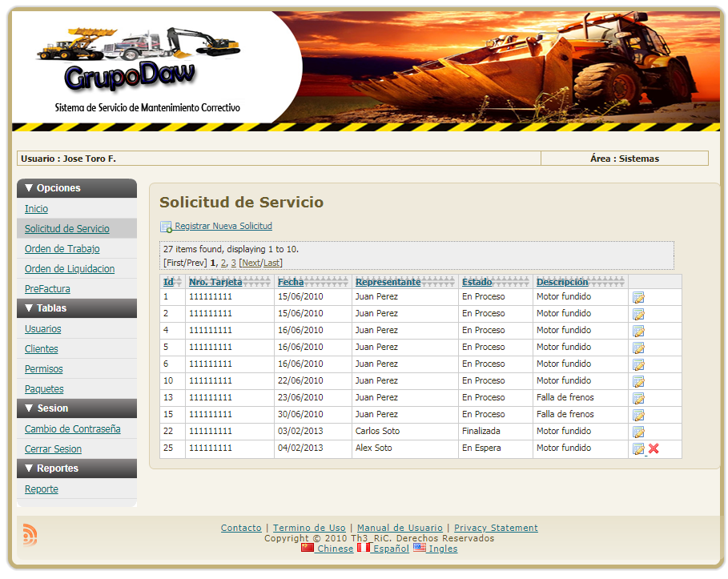Switch language to Español text link
The width and height of the screenshot is (728, 579).
coord(391,549)
